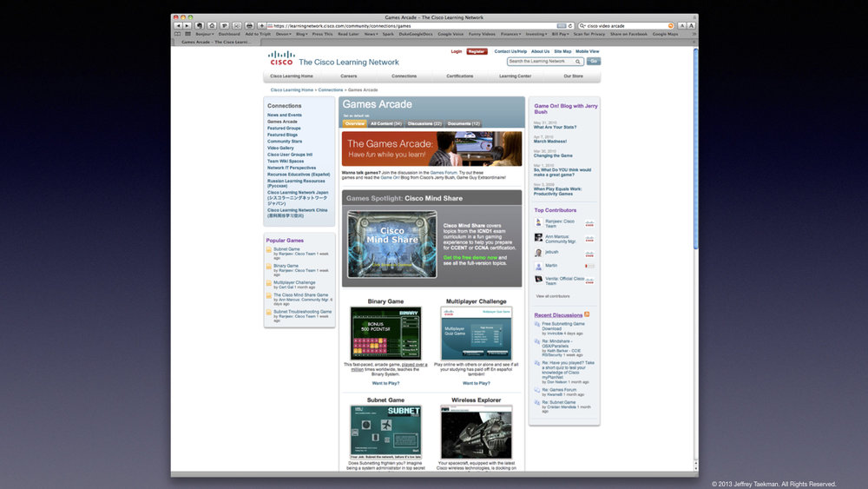Switch to the Documents (12) tab

click(x=464, y=124)
